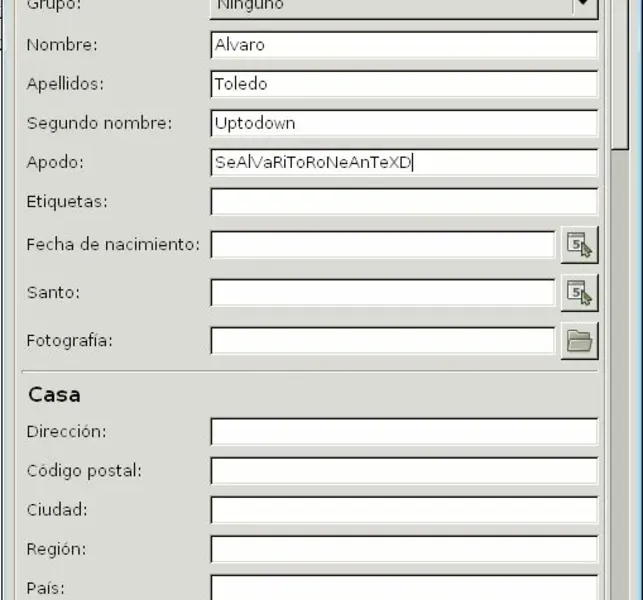Viewport: 643px width, 600px height.
Task: Select the Código postal input field
Action: pos(404,471)
